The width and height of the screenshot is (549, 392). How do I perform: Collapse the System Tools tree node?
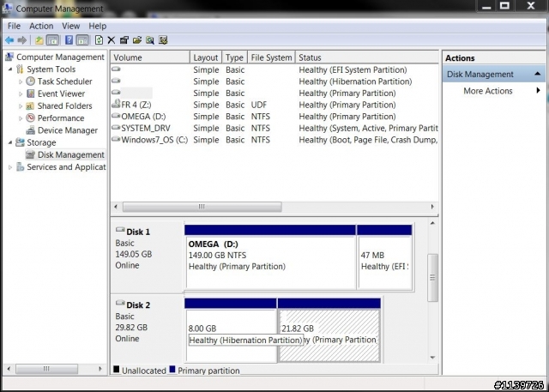click(x=10, y=69)
